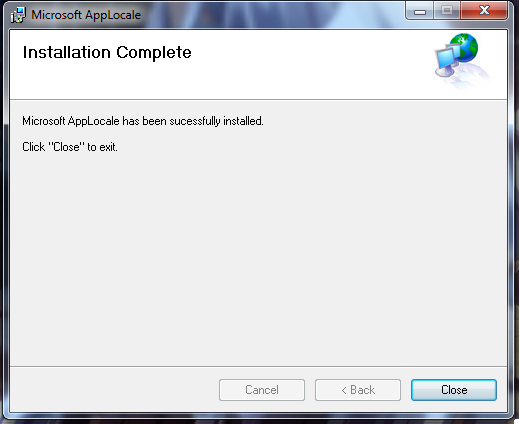Click the empty gray dialog body area
The height and width of the screenshot is (424, 520).
click(x=258, y=260)
